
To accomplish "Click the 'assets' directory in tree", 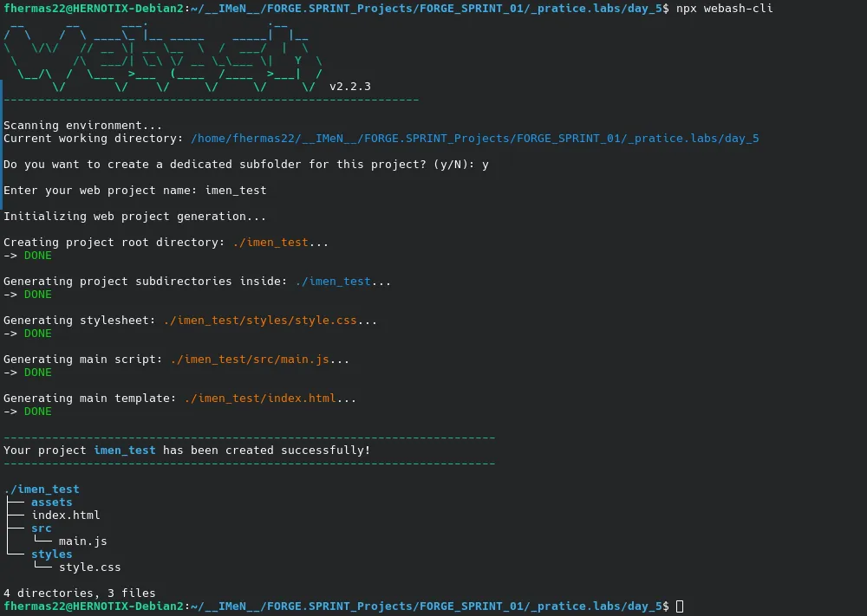I will [51, 503].
